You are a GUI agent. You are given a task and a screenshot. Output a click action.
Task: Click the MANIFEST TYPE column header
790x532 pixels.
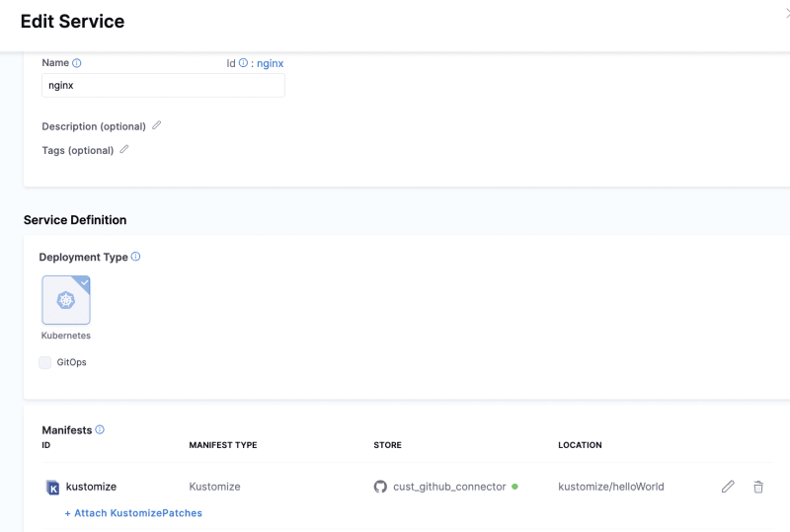[223, 445]
